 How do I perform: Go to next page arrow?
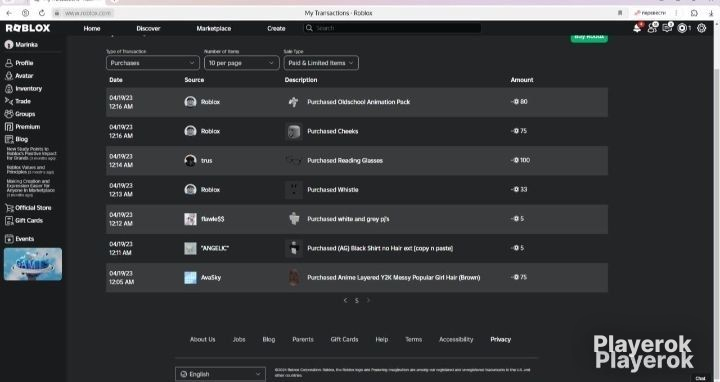(x=368, y=300)
